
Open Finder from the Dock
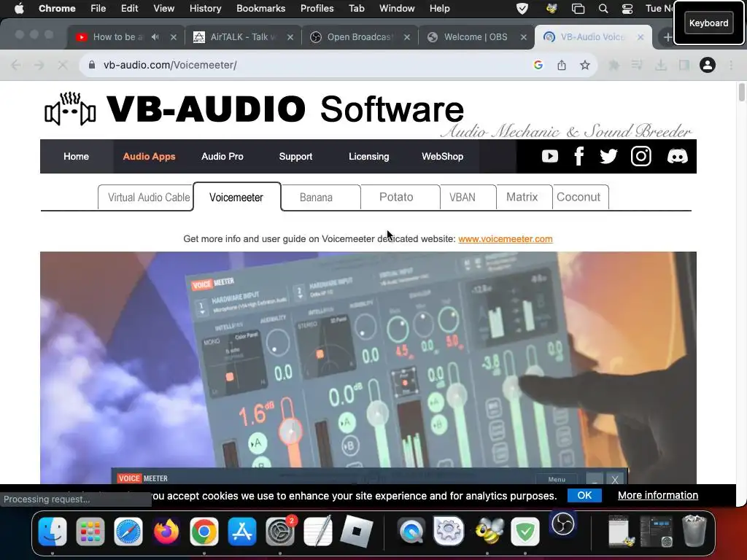pyautogui.click(x=53, y=531)
